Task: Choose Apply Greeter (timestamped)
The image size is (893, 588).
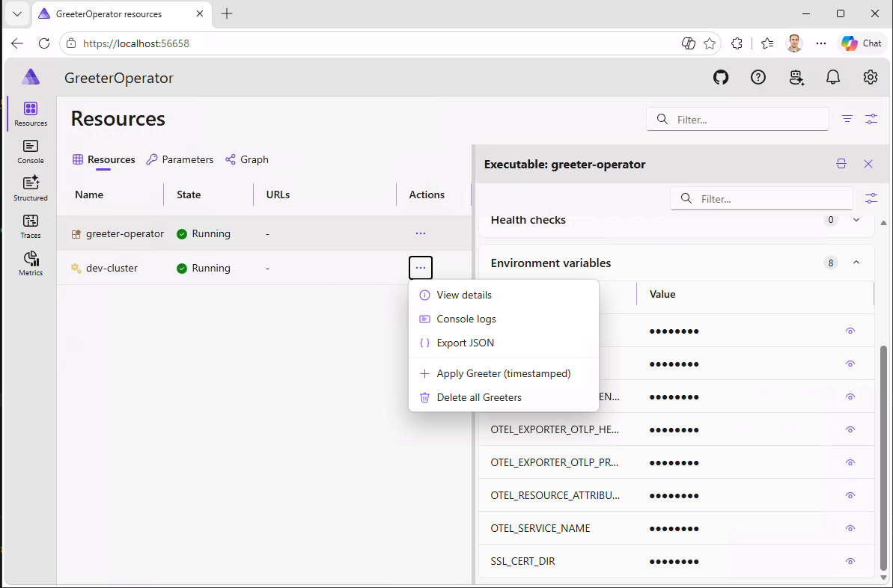Action: 504,373
